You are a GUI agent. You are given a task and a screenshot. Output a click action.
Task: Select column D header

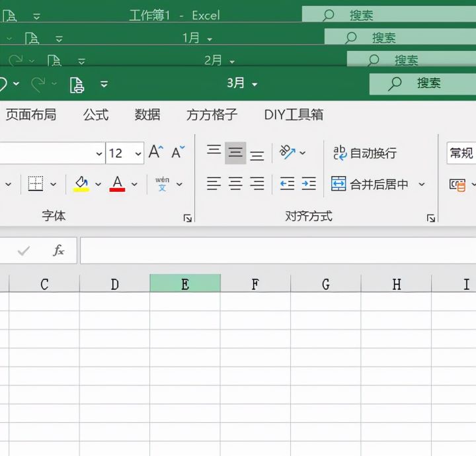(115, 284)
